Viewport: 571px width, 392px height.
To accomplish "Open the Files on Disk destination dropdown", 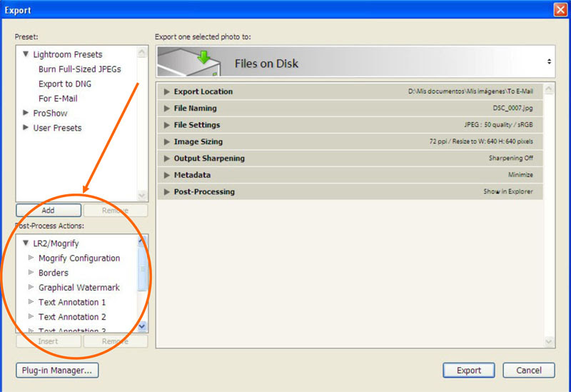I will [549, 61].
